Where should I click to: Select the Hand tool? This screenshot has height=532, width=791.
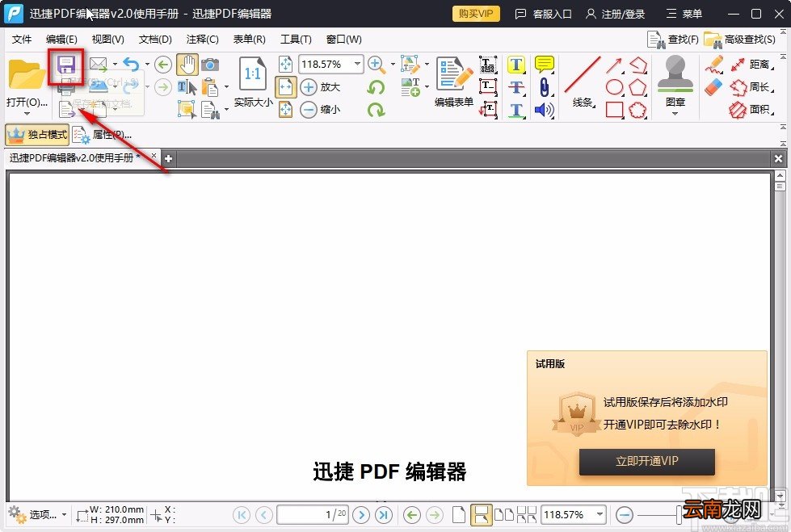point(187,65)
